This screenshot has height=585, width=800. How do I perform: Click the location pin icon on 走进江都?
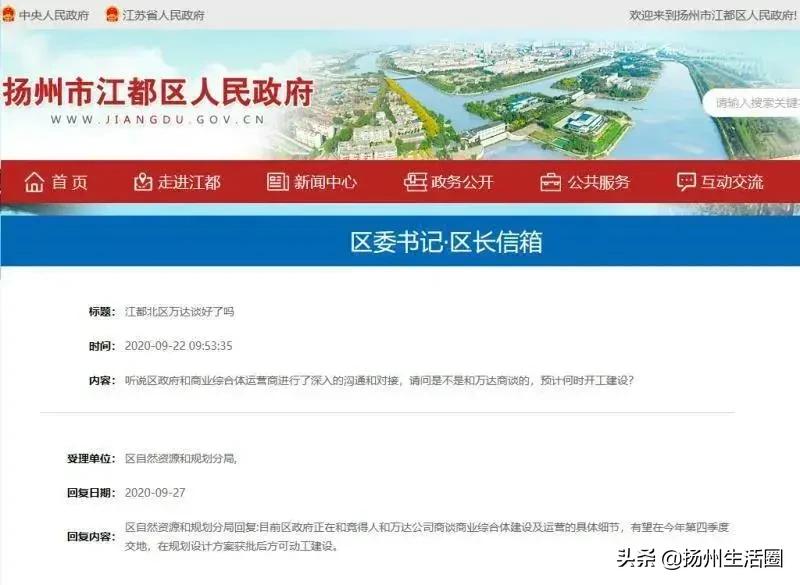coord(142,181)
